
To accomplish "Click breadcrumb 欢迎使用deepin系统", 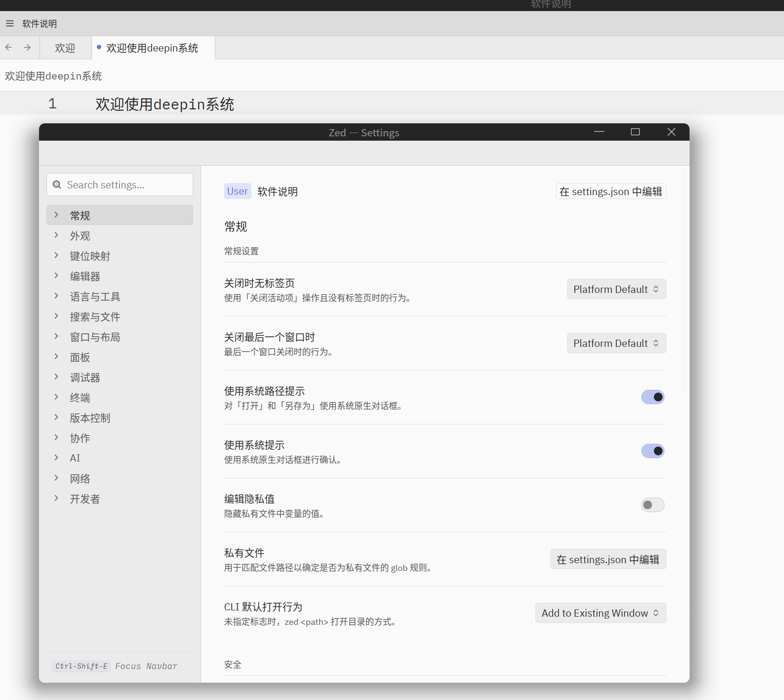I will [x=53, y=76].
